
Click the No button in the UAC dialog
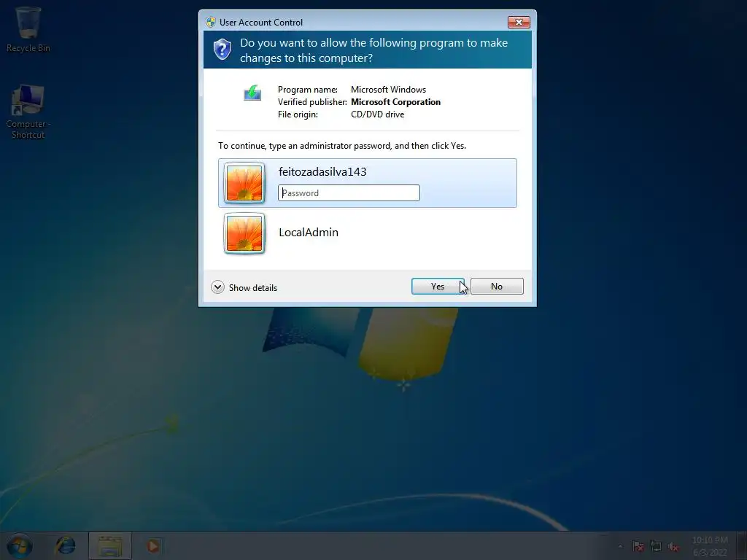point(497,286)
